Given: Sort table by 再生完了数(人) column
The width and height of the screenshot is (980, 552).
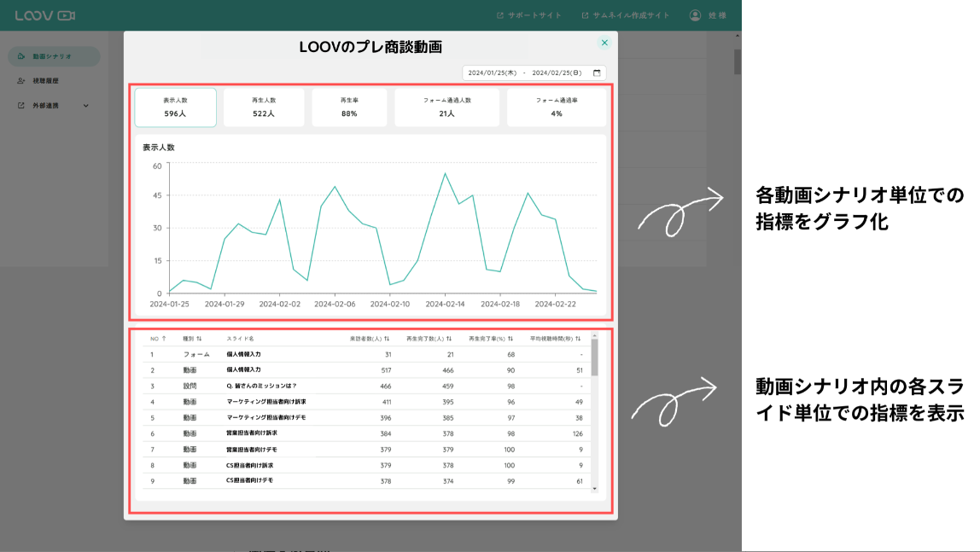Looking at the screenshot, I should (429, 339).
